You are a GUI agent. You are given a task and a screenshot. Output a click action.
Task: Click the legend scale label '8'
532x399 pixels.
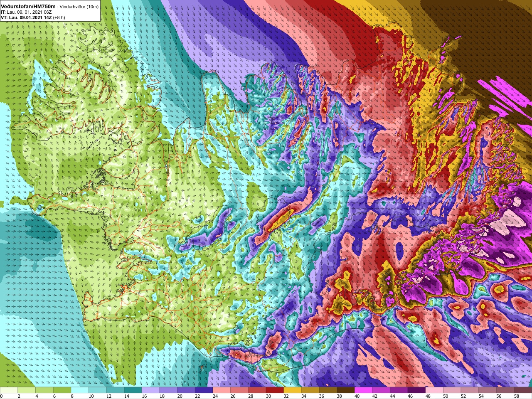coord(72,397)
